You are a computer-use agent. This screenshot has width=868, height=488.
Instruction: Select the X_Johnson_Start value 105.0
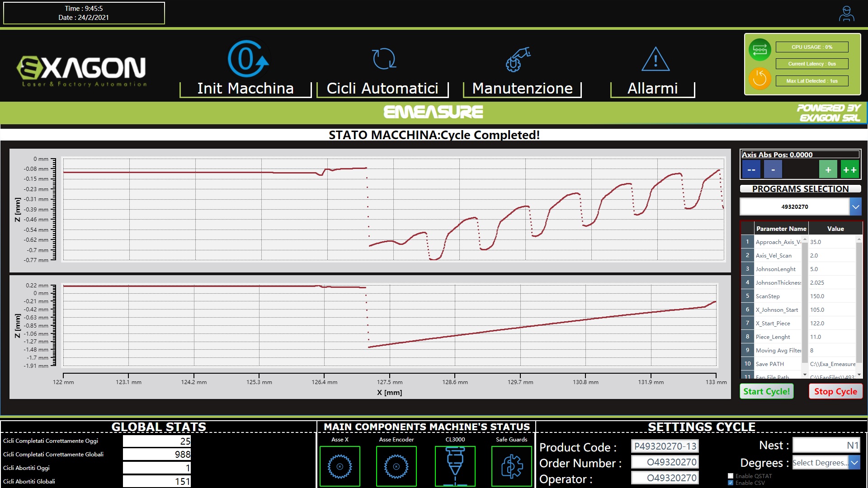(832, 310)
